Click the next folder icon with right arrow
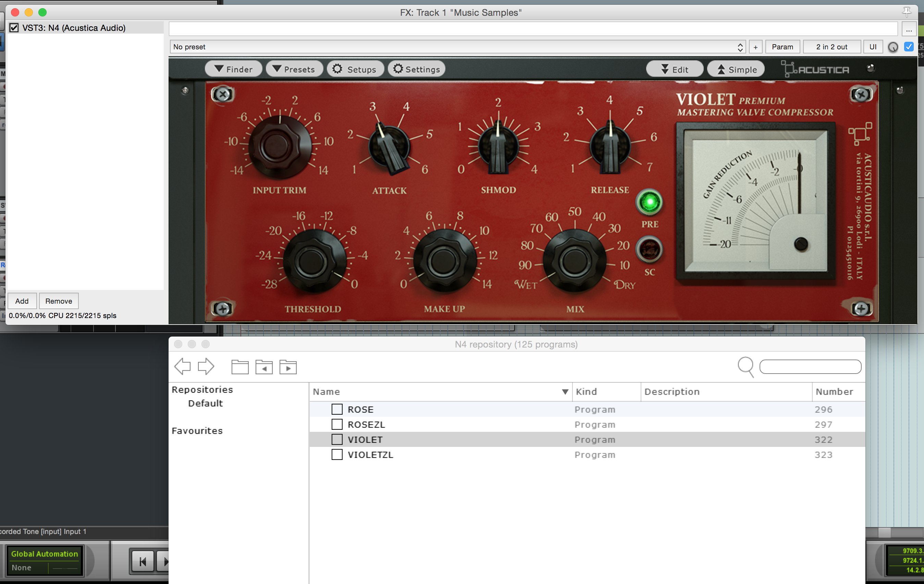The width and height of the screenshot is (924, 584). click(288, 367)
